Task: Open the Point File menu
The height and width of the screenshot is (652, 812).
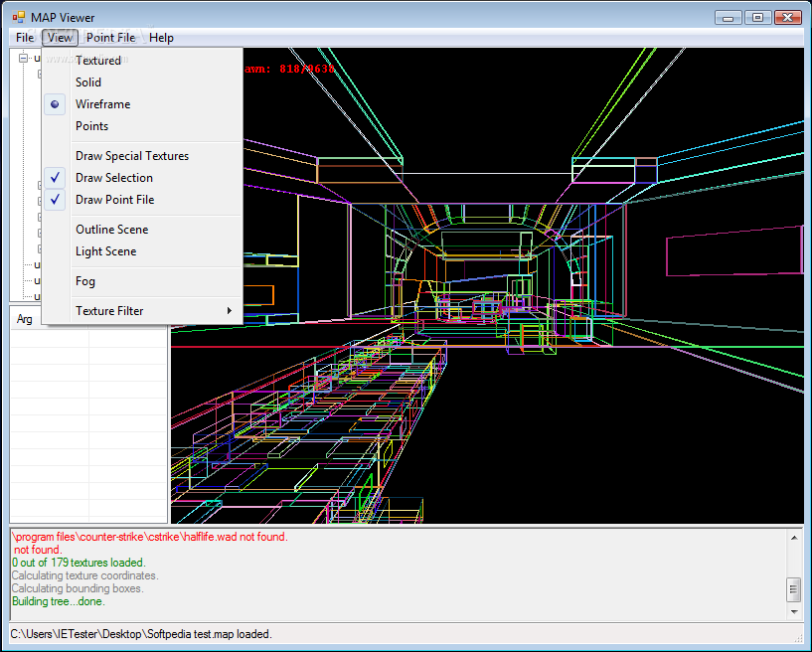Action: (111, 38)
